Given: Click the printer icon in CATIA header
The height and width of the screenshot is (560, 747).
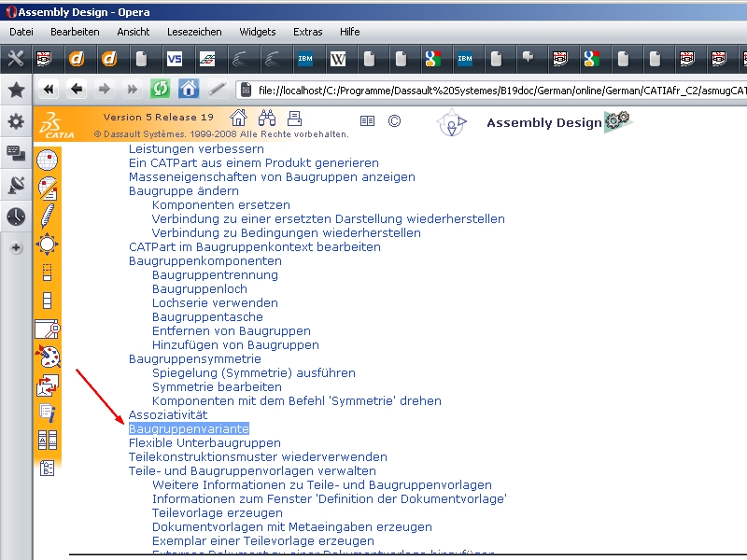Looking at the screenshot, I should (294, 118).
